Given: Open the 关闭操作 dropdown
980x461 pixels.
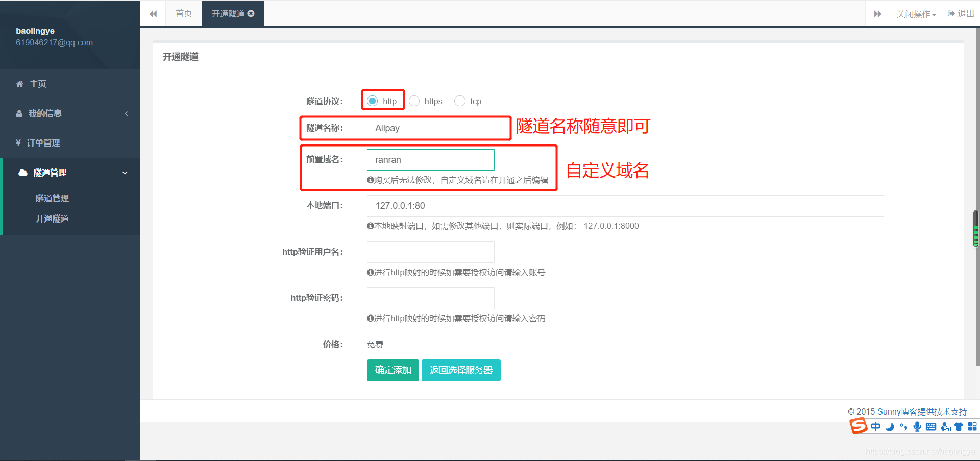Looking at the screenshot, I should [916, 13].
